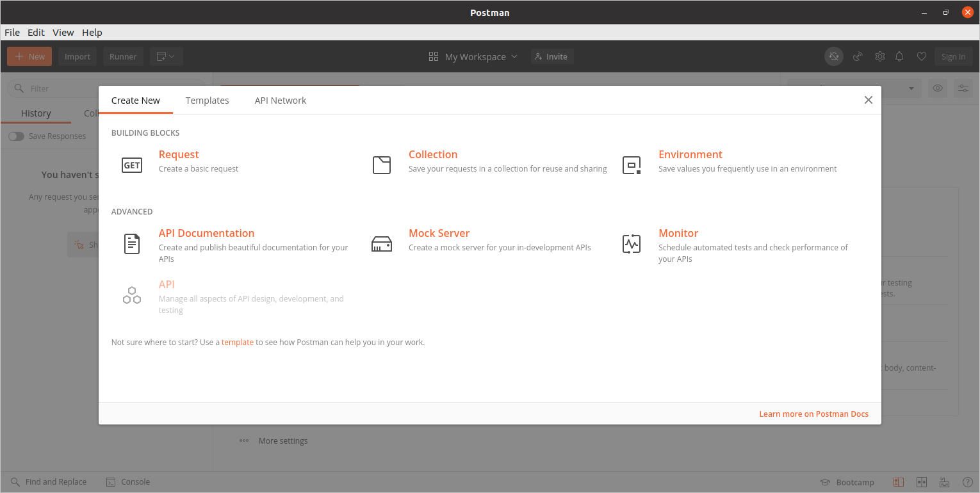This screenshot has height=493, width=980.
Task: Click the Learn more on Postman Docs link
Action: pos(813,414)
